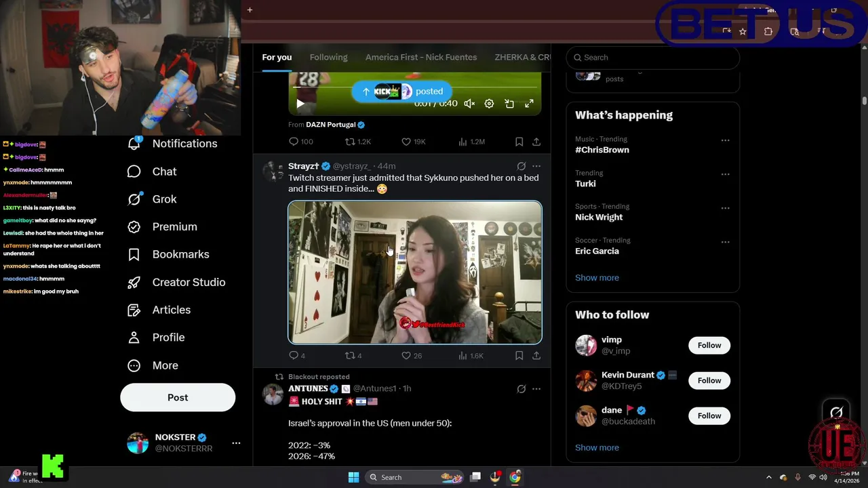Open Strayz profile avatar
Screen dimensions: 868x488
click(273, 171)
